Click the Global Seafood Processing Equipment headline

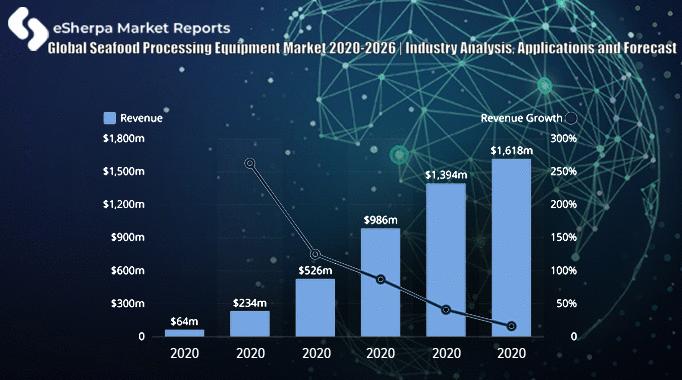(x=362, y=48)
